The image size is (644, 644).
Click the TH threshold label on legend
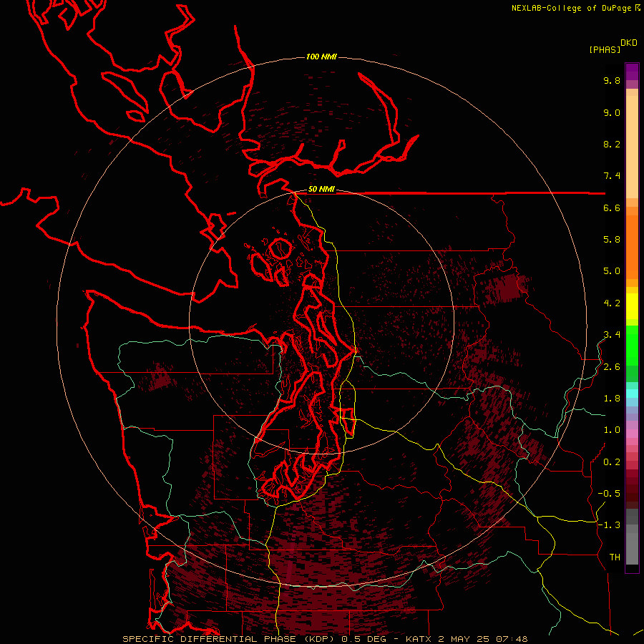tap(615, 557)
